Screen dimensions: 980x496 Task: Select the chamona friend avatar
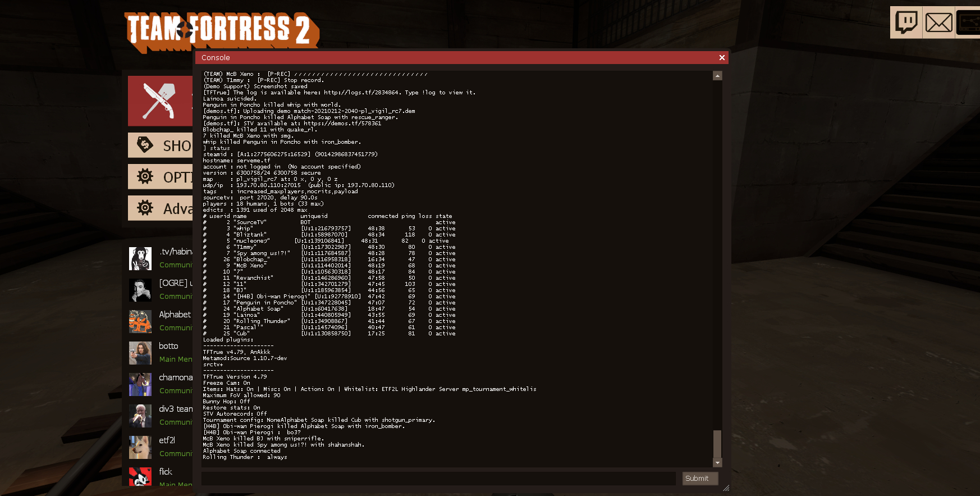pos(140,384)
